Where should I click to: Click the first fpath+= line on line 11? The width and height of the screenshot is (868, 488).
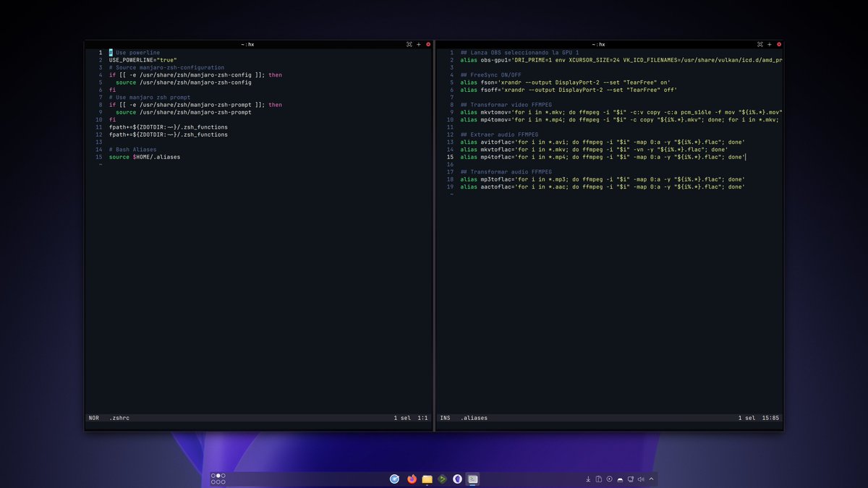[169, 127]
